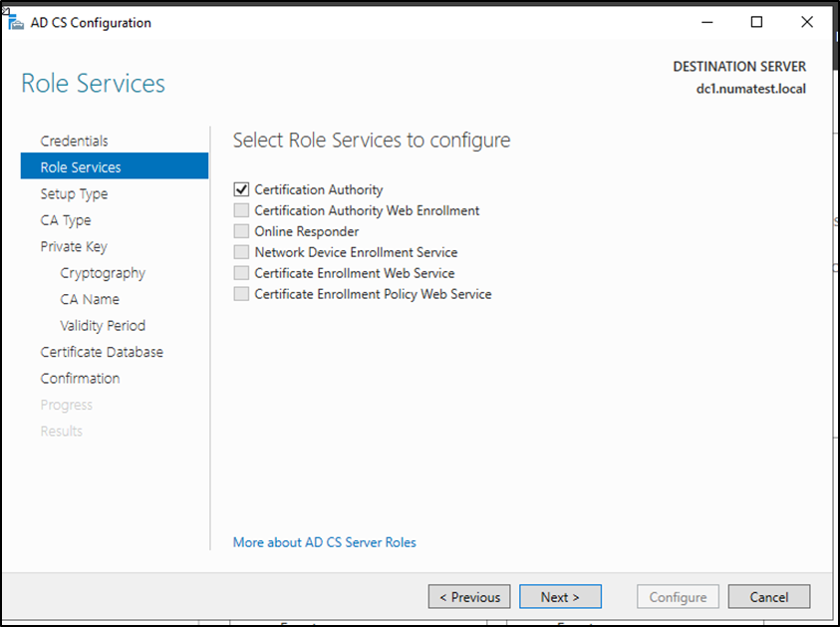Uncheck the Certification Authority checkbox

point(241,189)
